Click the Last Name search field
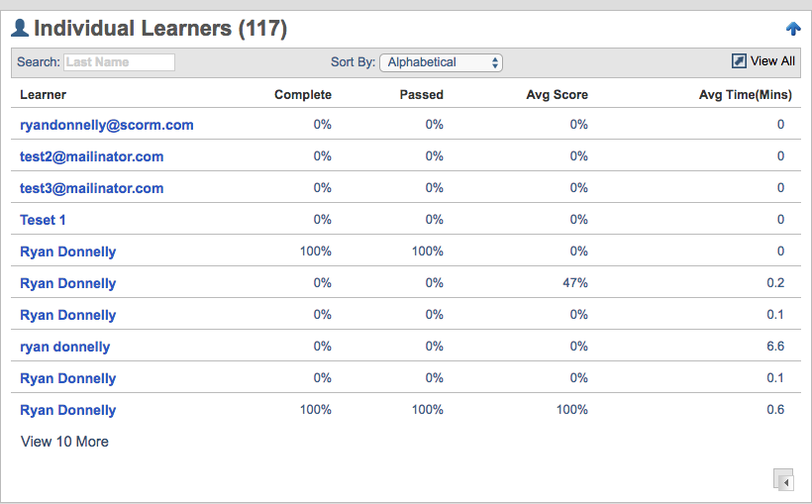This screenshot has height=504, width=812. [119, 62]
